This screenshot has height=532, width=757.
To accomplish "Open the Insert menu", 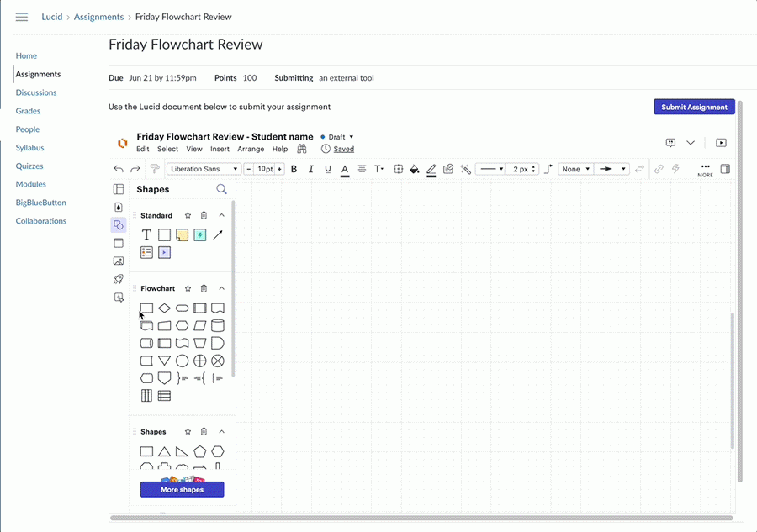I will click(x=220, y=149).
